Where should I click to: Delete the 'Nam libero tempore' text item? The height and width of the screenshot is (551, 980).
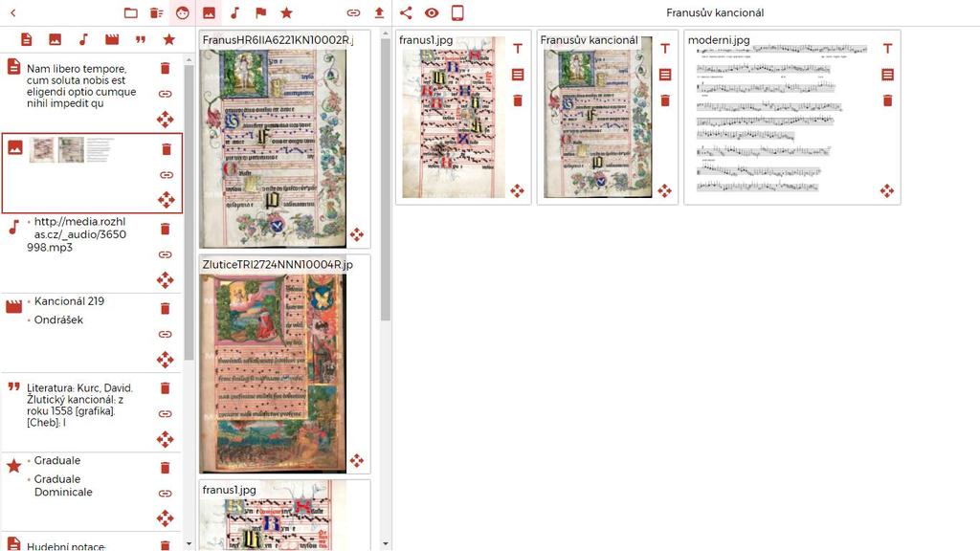pyautogui.click(x=165, y=68)
